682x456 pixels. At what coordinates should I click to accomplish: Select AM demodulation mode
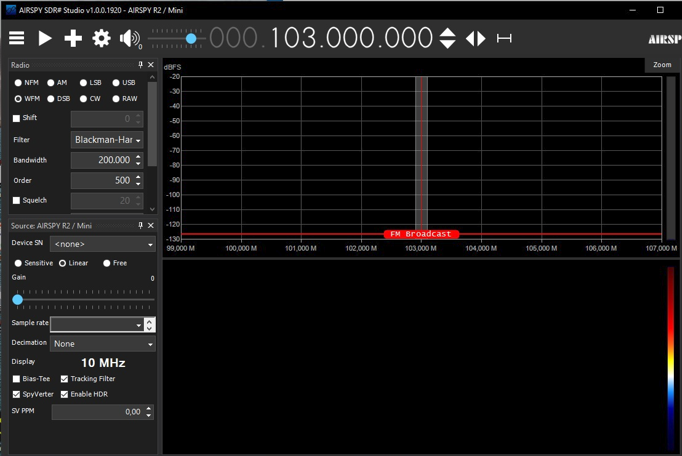[57, 83]
